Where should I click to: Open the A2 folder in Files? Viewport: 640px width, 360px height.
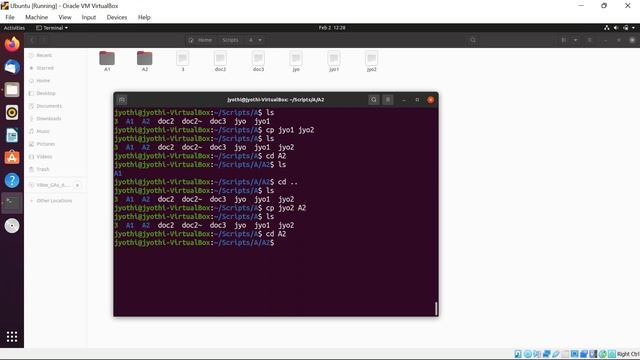[144, 61]
